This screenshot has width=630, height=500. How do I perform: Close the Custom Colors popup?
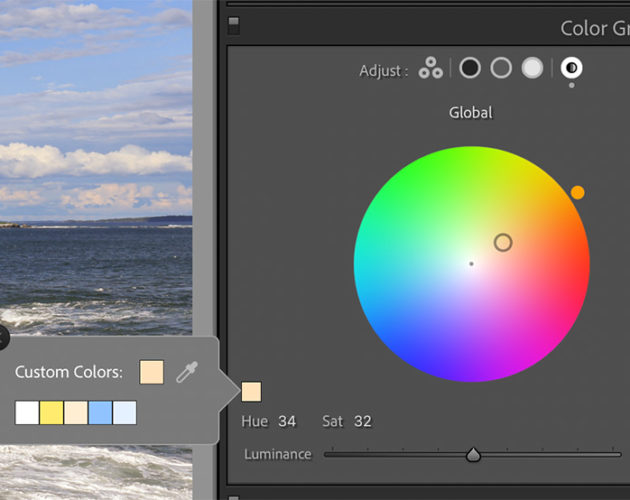(x=2, y=337)
